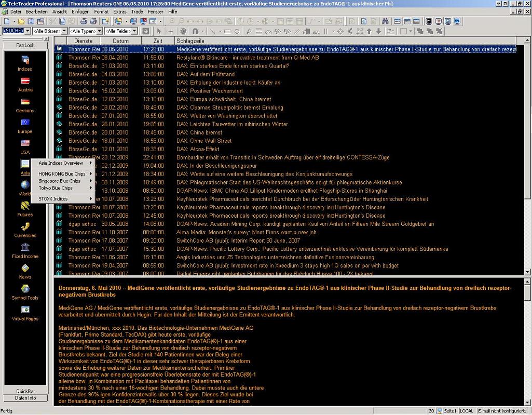Select the pointer arrow tool
Screen dimensions: 532x415
[159, 31]
